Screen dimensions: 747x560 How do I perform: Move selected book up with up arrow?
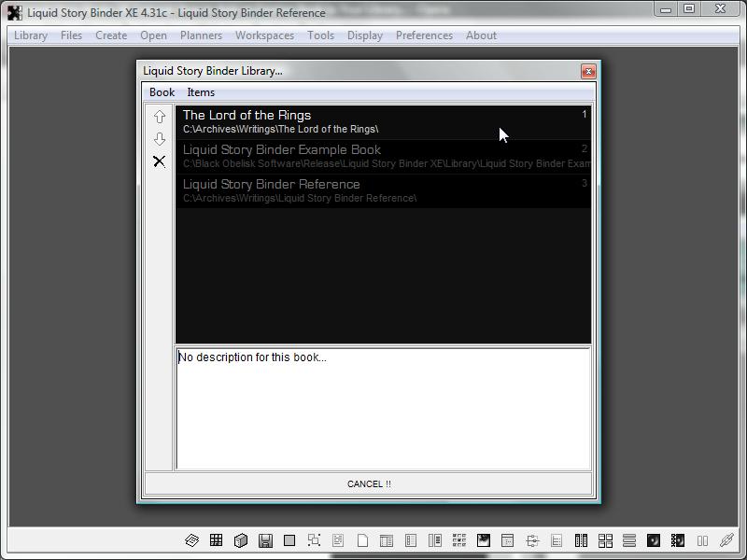pos(160,117)
